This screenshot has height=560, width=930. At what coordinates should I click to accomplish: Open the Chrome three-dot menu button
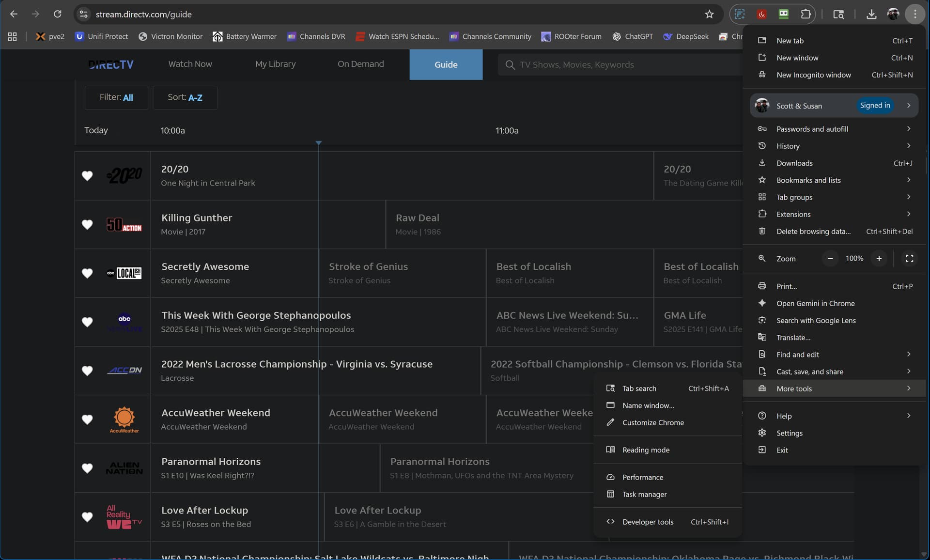[914, 14]
